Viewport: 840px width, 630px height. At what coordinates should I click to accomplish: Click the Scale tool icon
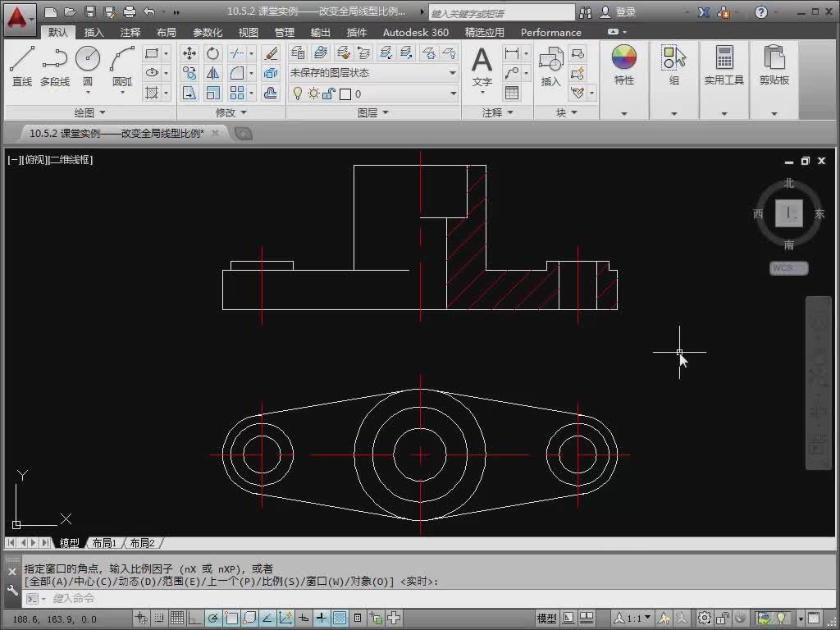[212, 93]
